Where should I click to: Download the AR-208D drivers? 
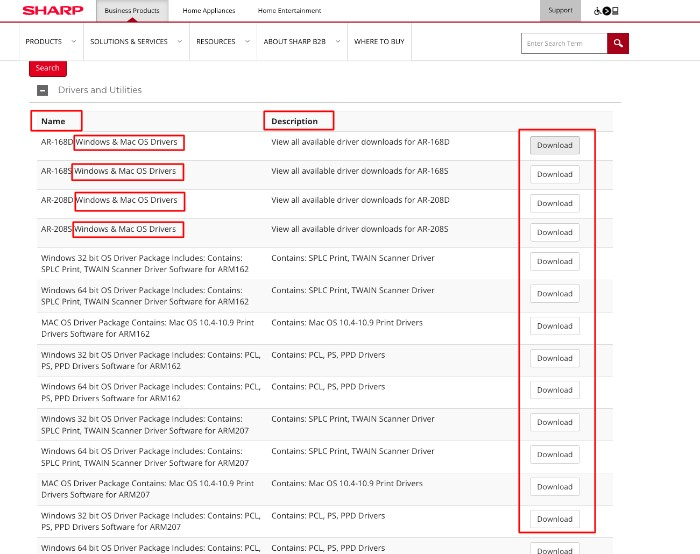(555, 204)
